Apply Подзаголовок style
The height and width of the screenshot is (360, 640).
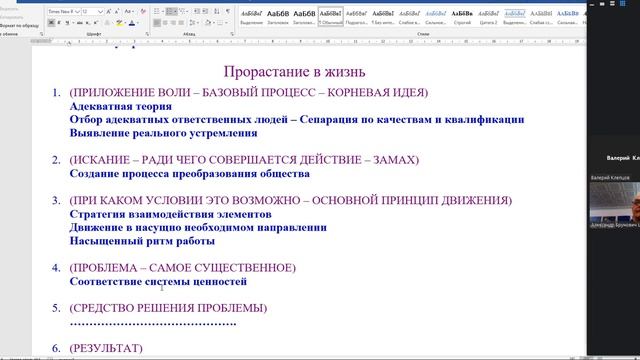pyautogui.click(x=356, y=17)
